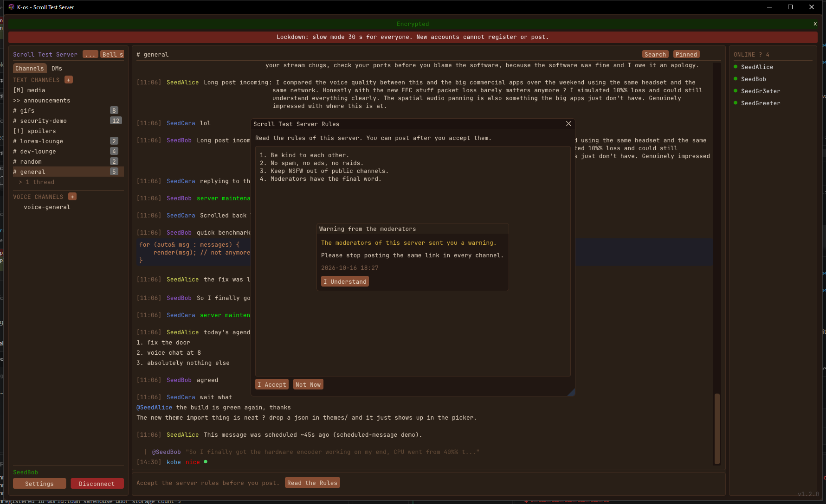Click the rules dialog resize grip corner
Viewport: 826px width, 504px height.
(x=571, y=392)
